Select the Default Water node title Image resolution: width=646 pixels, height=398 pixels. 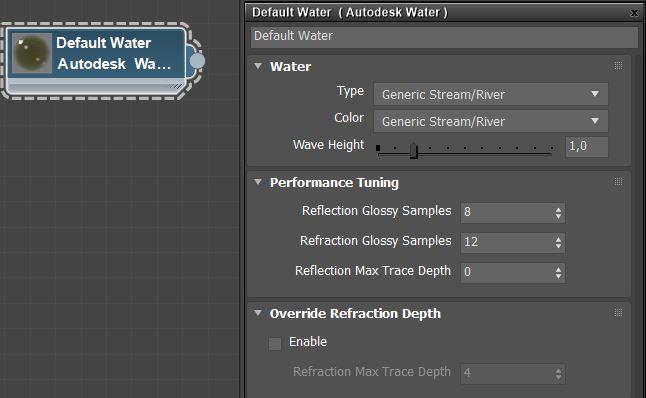pos(103,43)
